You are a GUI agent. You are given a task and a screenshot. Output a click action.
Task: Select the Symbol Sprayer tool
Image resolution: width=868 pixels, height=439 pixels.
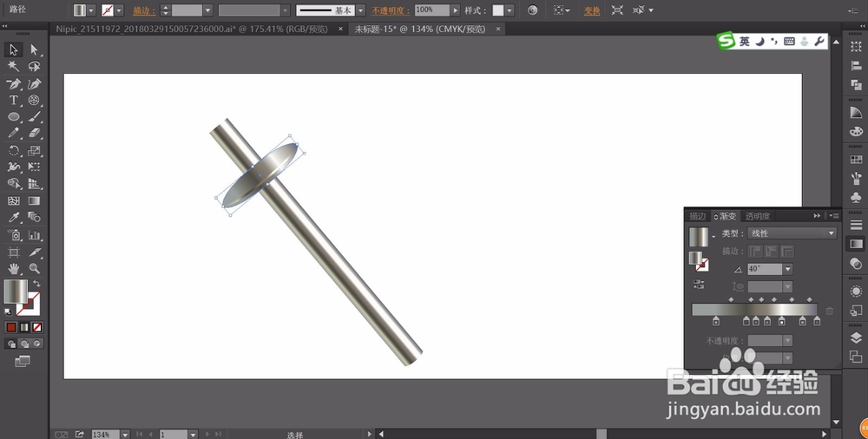13,235
